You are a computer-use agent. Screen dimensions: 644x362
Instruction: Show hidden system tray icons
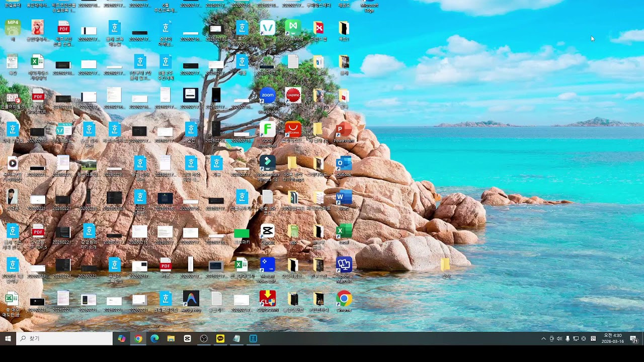tap(543, 338)
